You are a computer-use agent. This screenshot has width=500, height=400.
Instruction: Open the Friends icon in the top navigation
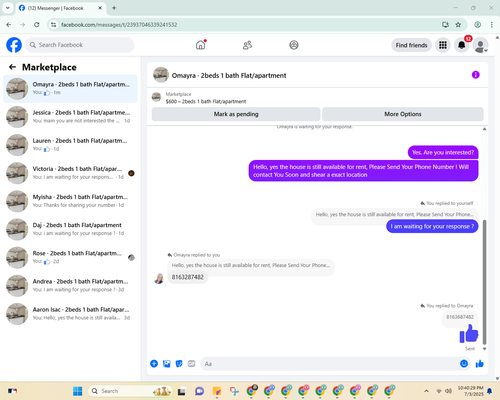click(x=247, y=45)
